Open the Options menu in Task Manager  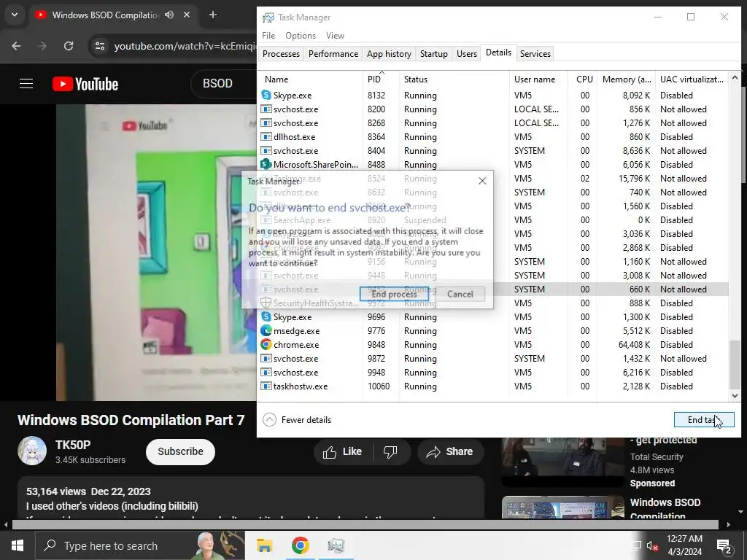[300, 36]
